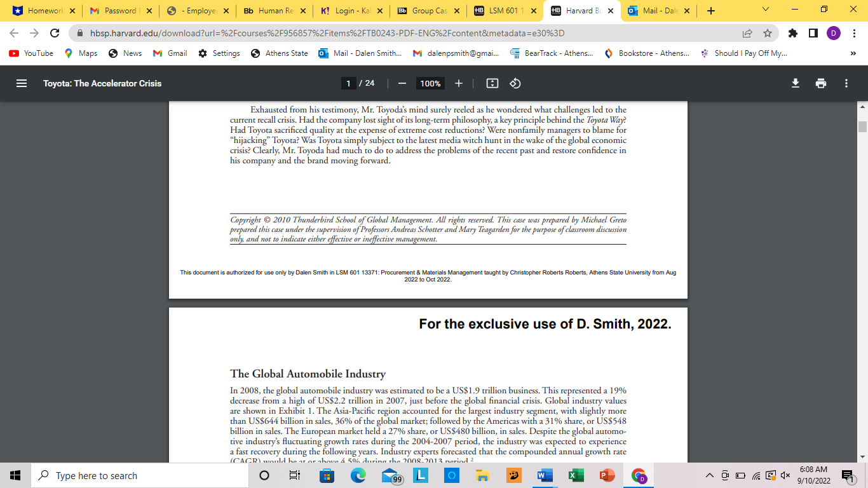Open the Bookstore - Athens bookmark
868x488 pixels.
point(647,53)
